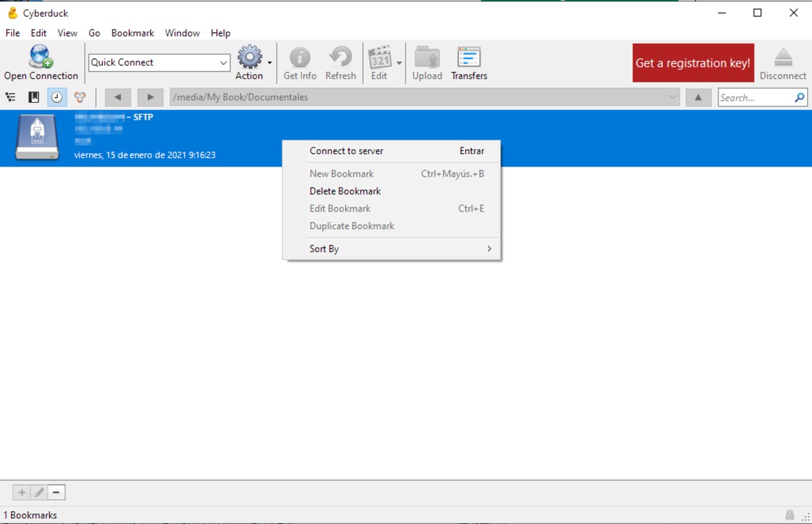Click the Action gear icon

pos(249,58)
